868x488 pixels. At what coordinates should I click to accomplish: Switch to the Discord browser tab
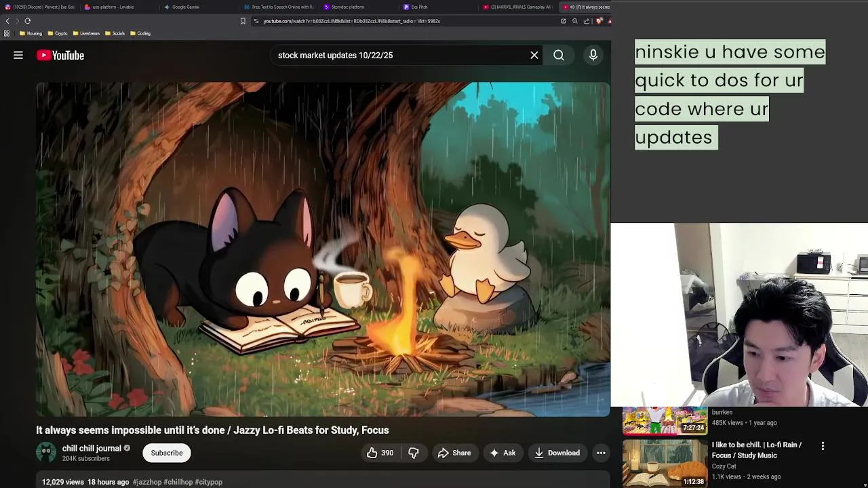41,7
